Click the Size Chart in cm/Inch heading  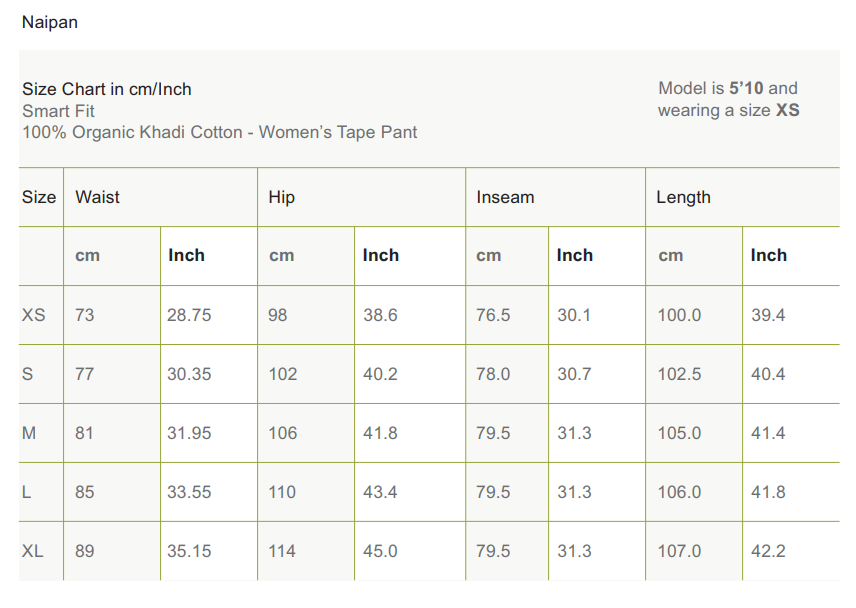coord(107,89)
